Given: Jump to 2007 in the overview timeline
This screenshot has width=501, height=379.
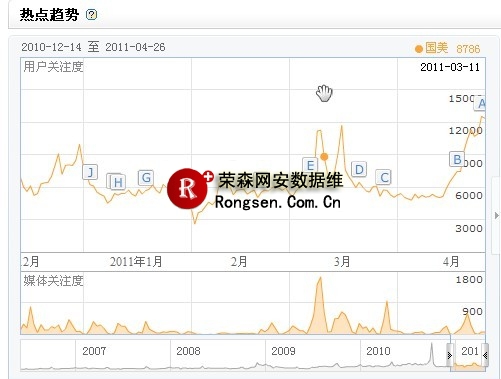Looking at the screenshot, I should point(94,351).
